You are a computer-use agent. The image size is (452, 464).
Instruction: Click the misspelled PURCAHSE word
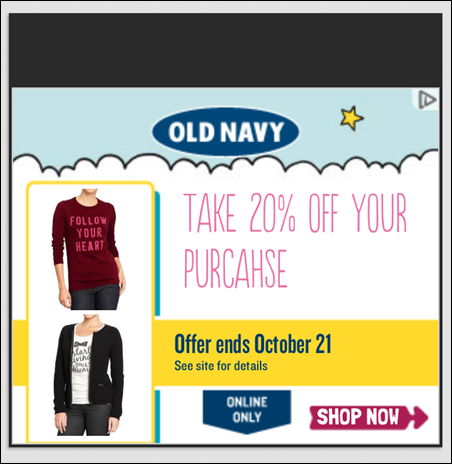click(x=235, y=268)
